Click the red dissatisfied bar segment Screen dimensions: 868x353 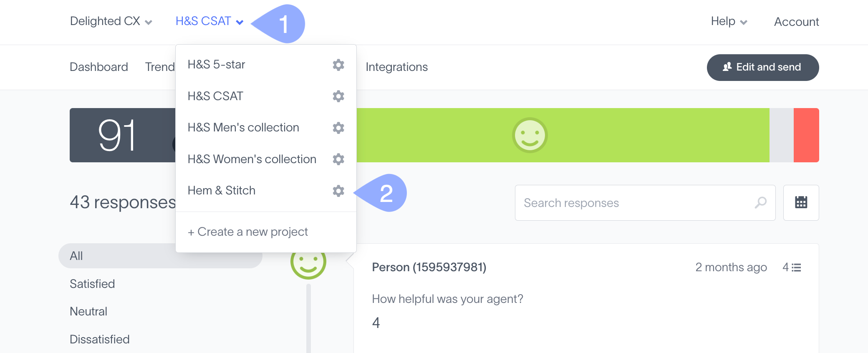(806, 135)
